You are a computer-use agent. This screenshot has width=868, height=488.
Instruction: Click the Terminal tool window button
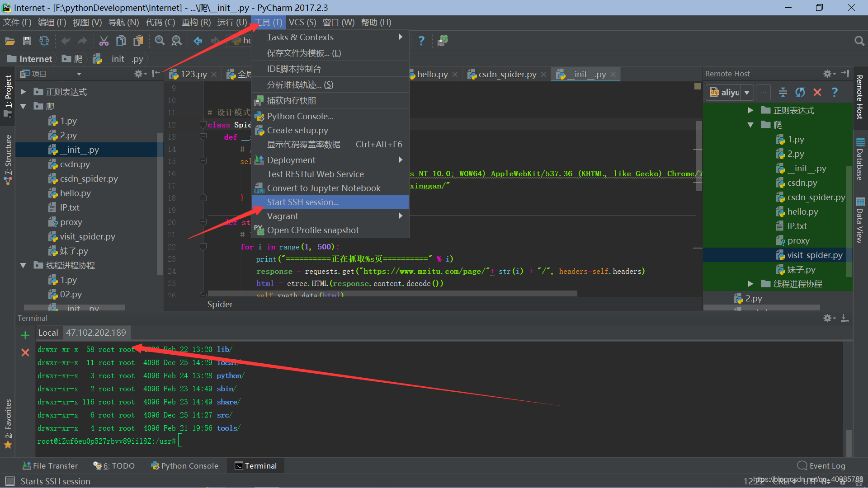tap(256, 466)
